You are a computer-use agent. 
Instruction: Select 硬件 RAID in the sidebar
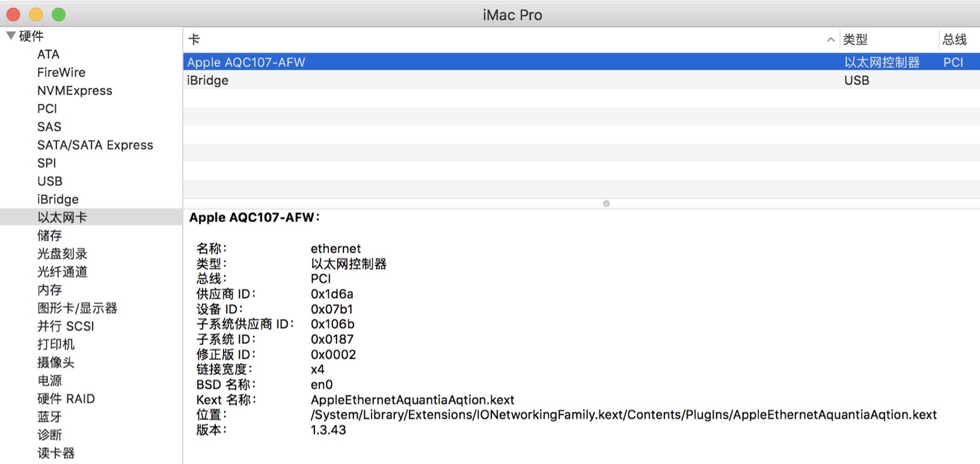(x=66, y=398)
